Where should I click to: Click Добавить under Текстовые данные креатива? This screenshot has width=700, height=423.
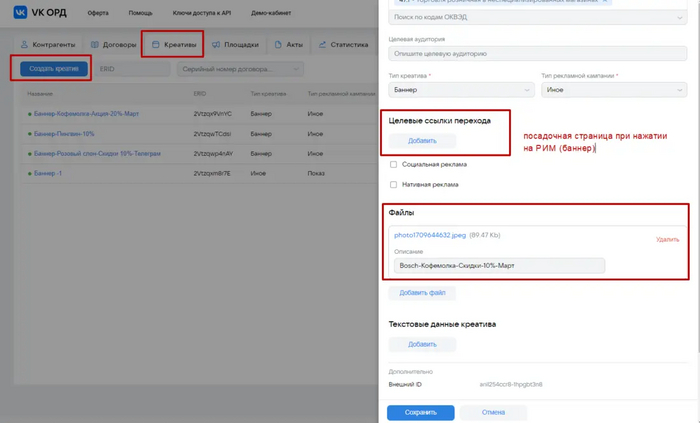tap(422, 344)
